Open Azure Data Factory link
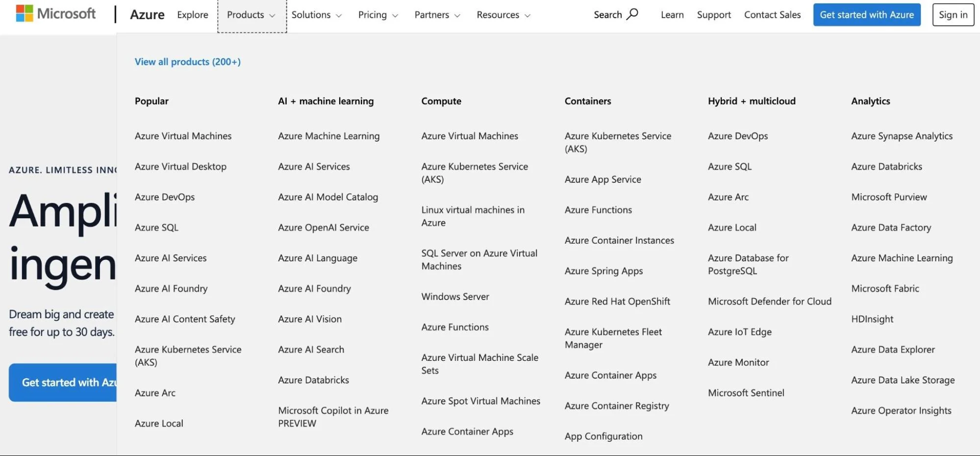This screenshot has width=980, height=456. coord(891,228)
